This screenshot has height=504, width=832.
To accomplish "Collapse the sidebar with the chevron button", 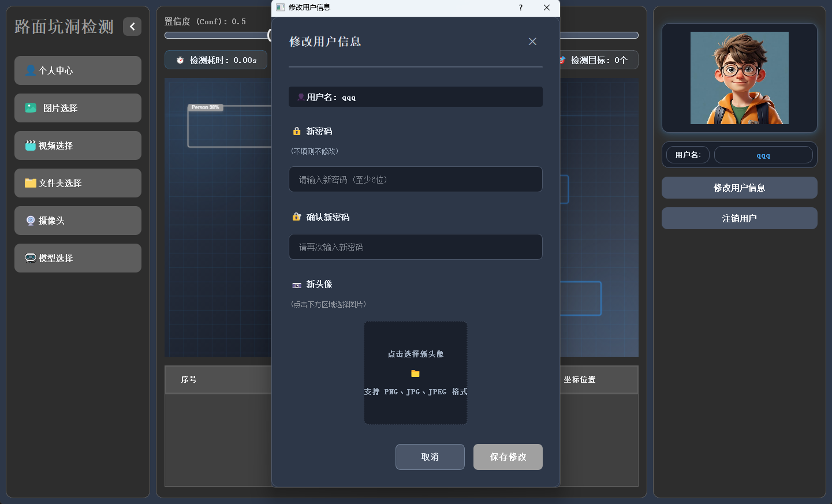I will point(132,27).
